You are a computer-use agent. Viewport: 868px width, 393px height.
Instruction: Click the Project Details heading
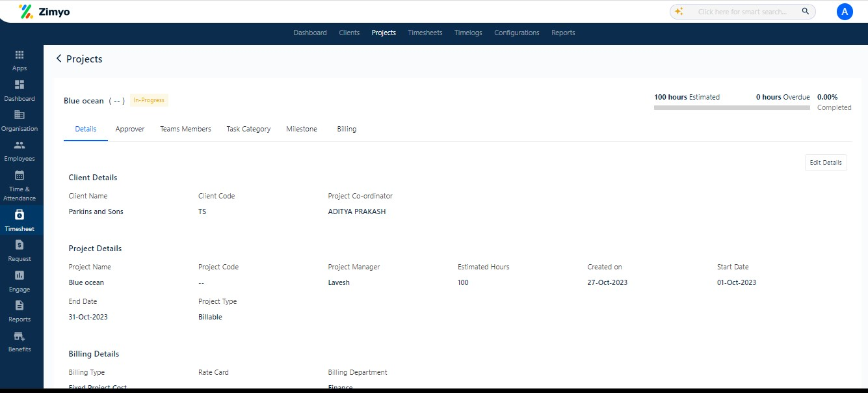point(95,249)
